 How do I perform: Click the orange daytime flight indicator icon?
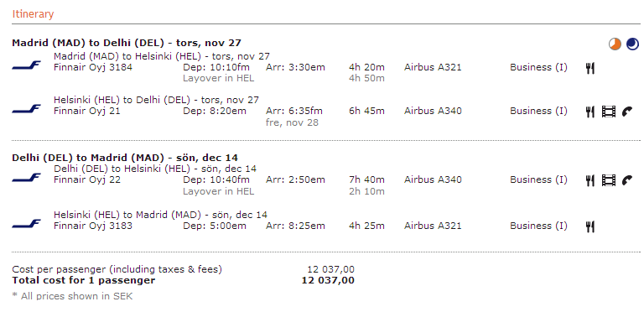pos(615,44)
